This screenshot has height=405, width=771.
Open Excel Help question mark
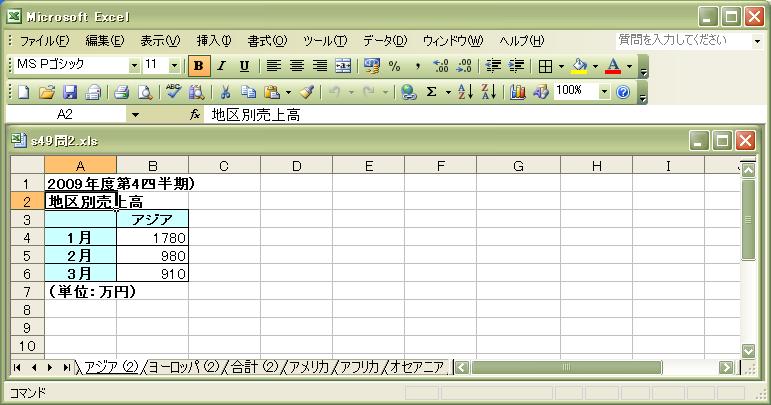pos(623,92)
